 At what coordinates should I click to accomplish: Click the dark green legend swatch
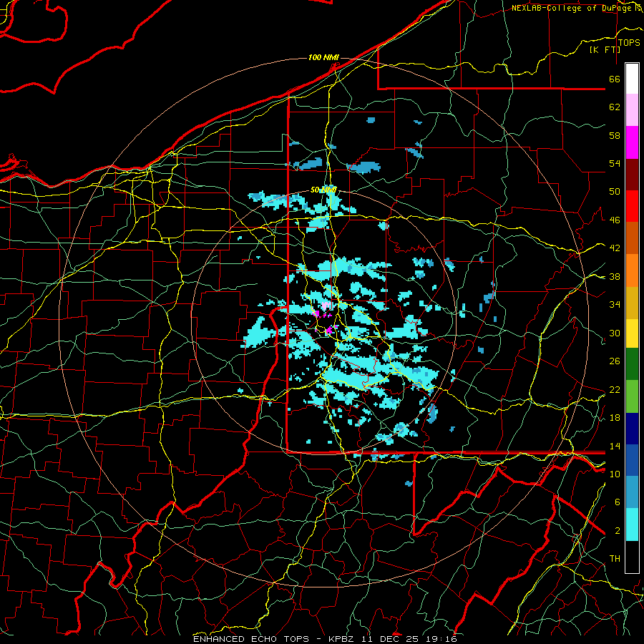632,364
